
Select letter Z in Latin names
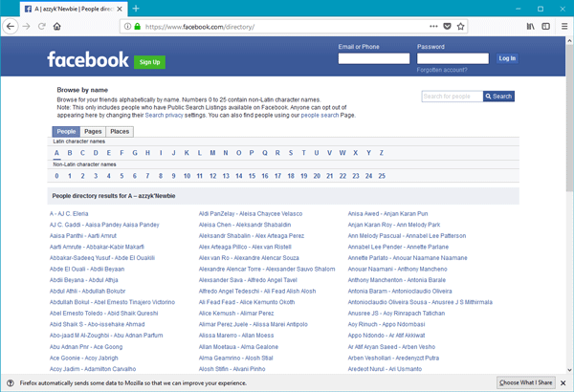tap(382, 153)
